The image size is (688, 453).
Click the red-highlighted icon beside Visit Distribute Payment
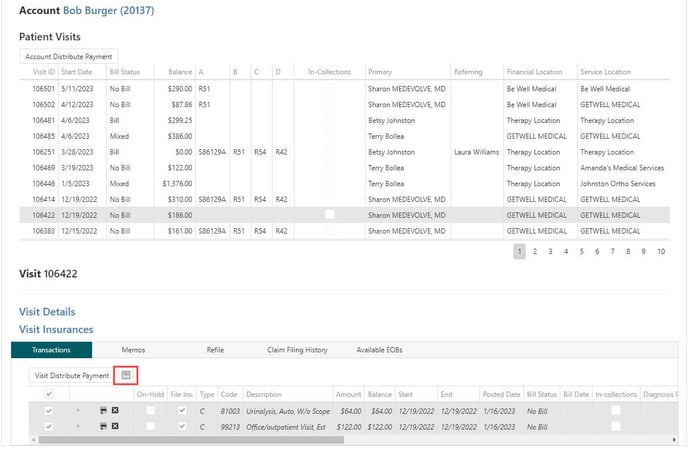[x=126, y=375]
